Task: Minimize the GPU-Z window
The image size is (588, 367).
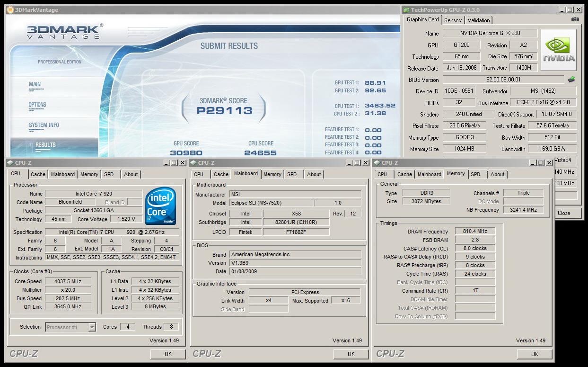Action: pyautogui.click(x=562, y=9)
